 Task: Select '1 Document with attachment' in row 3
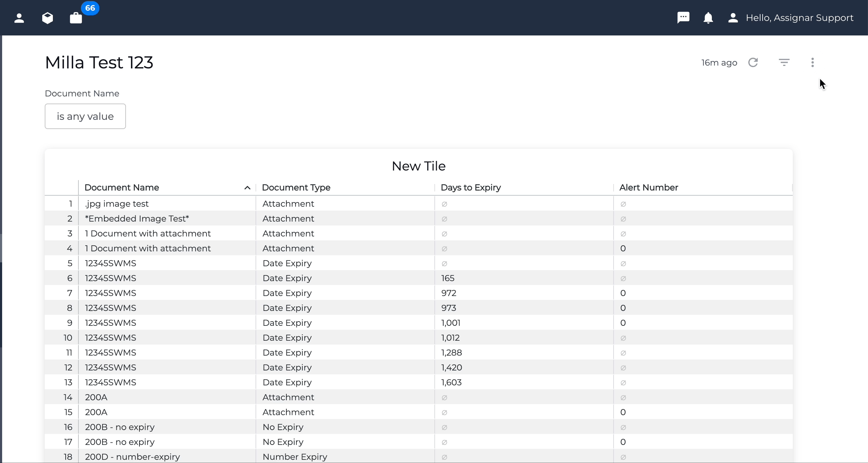point(167,233)
